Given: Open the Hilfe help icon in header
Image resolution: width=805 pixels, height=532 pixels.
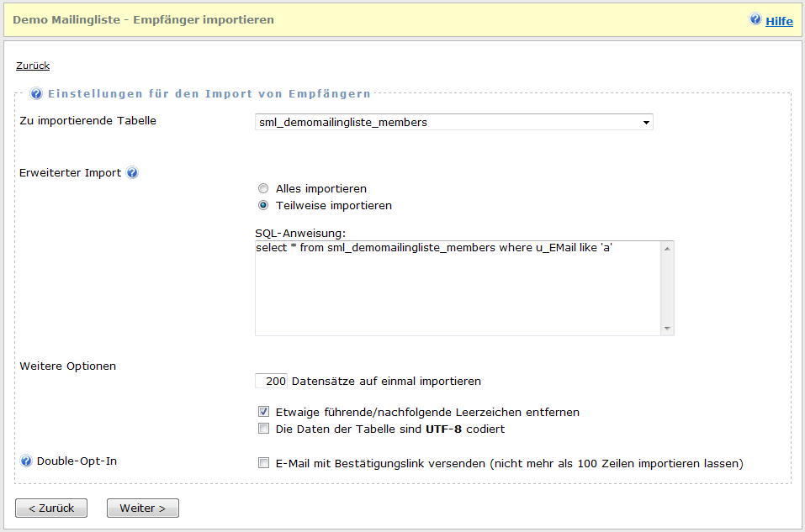Looking at the screenshot, I should tap(755, 19).
